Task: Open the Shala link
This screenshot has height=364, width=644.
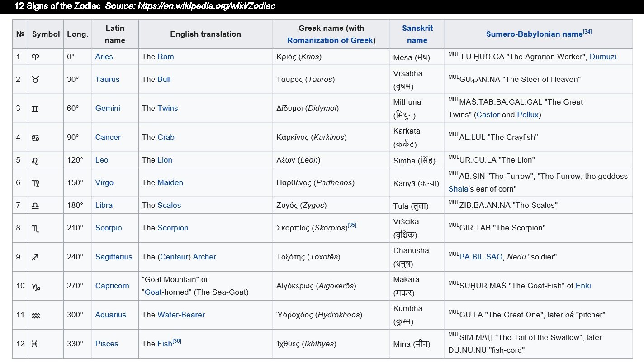Action: (x=458, y=189)
